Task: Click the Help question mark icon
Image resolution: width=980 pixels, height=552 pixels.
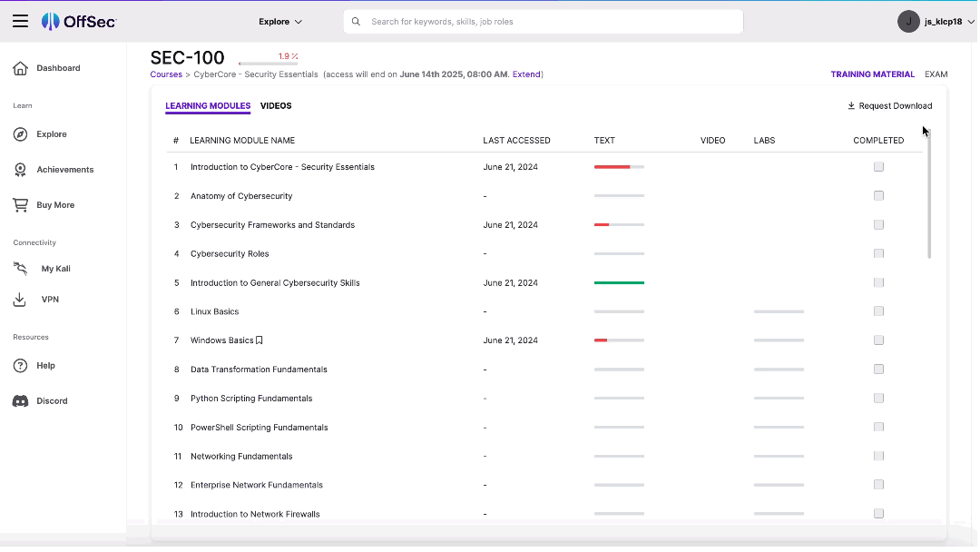Action: 20,365
